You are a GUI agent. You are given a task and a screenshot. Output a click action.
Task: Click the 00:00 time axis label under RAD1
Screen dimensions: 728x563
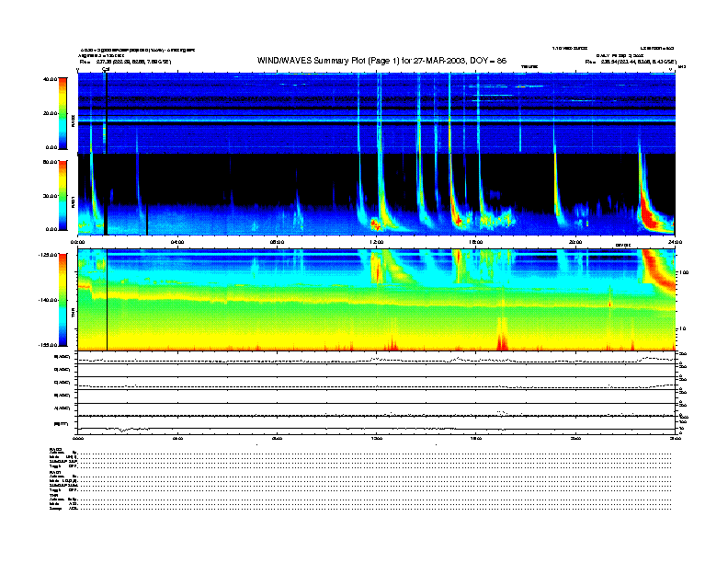(x=79, y=242)
